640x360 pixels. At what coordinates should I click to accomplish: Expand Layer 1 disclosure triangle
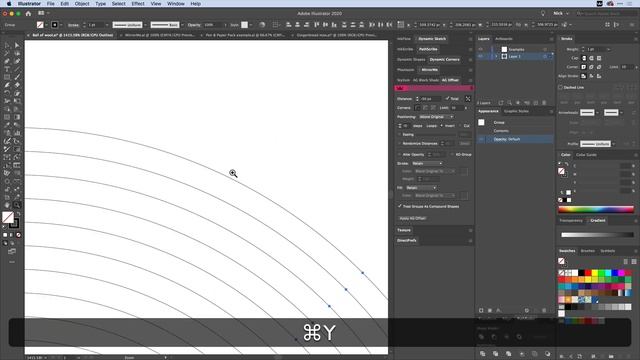pos(496,56)
